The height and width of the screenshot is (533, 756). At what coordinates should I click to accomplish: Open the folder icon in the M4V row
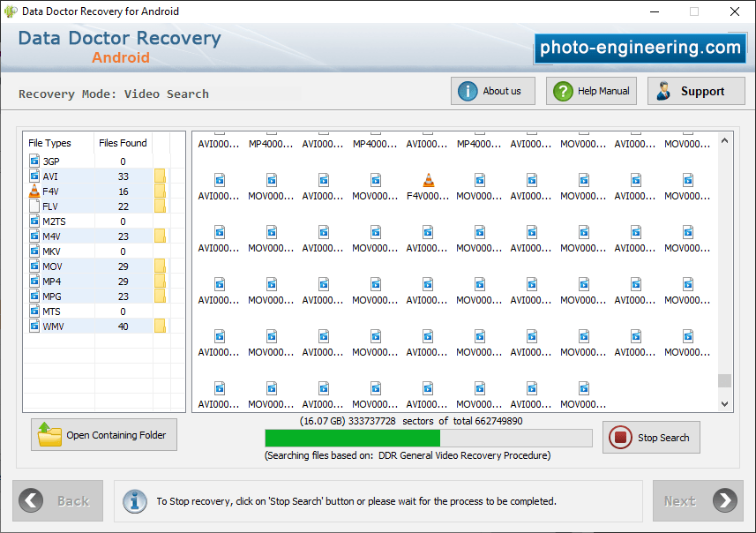160,236
